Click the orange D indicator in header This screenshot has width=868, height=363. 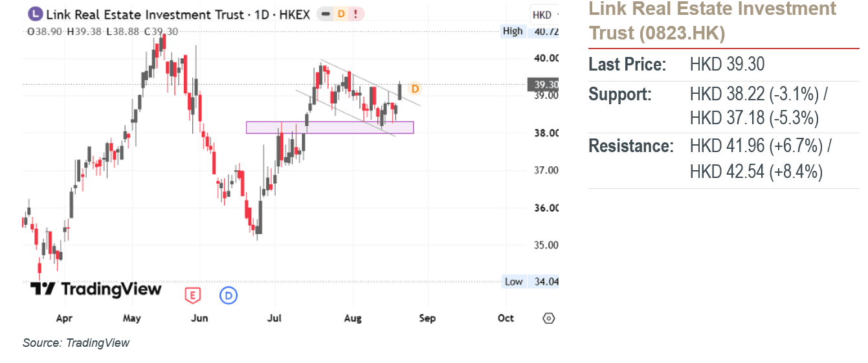[x=341, y=14]
